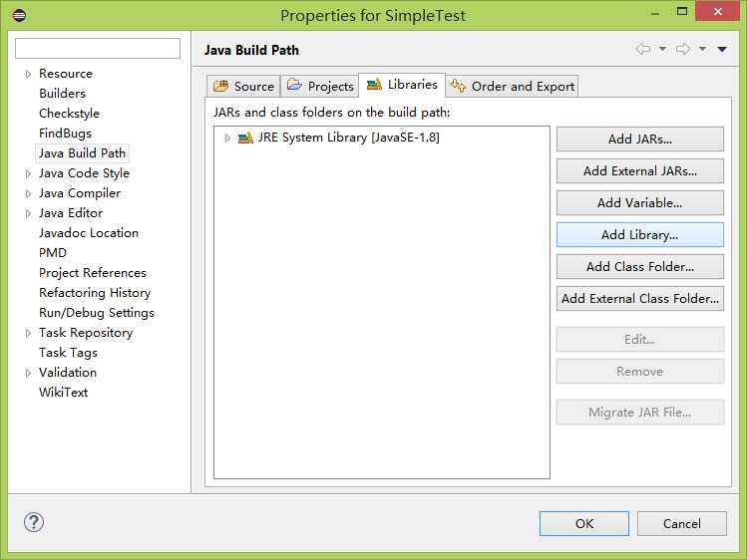Select PMD in the properties tree
This screenshot has width=747, height=560.
(53, 253)
